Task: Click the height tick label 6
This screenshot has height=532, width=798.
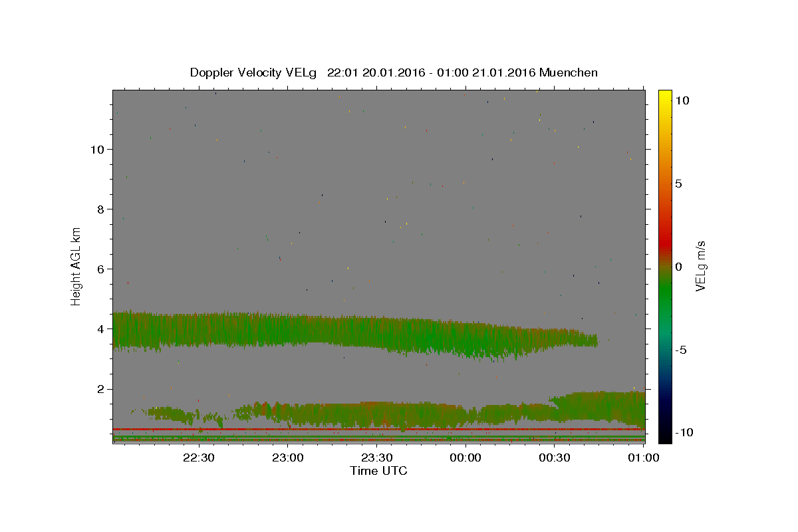Action: 102,269
